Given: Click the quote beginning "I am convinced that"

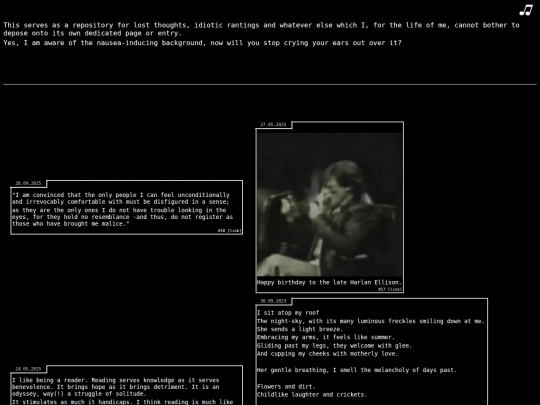Looking at the screenshot, I should 122,209.
